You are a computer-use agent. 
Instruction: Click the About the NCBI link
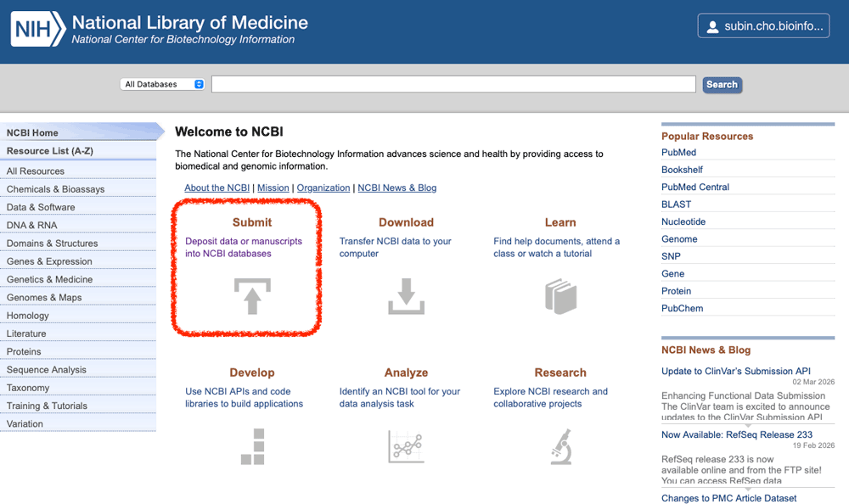pyautogui.click(x=216, y=188)
